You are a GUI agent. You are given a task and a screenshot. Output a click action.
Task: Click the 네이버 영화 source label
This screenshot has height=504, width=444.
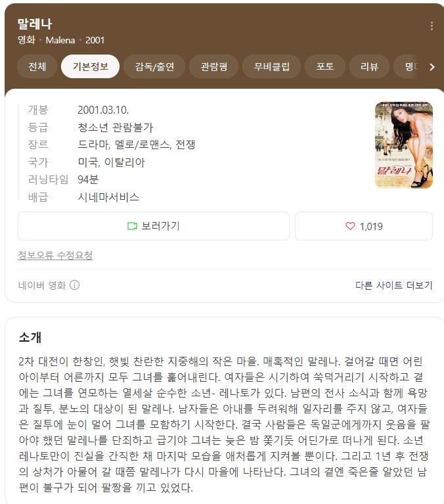pyautogui.click(x=42, y=285)
